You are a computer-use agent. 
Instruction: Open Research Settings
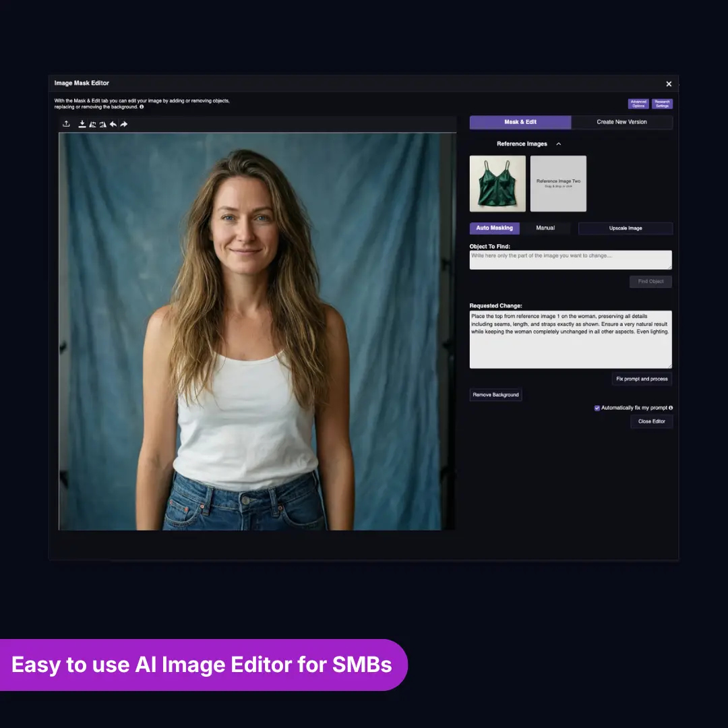coord(662,104)
